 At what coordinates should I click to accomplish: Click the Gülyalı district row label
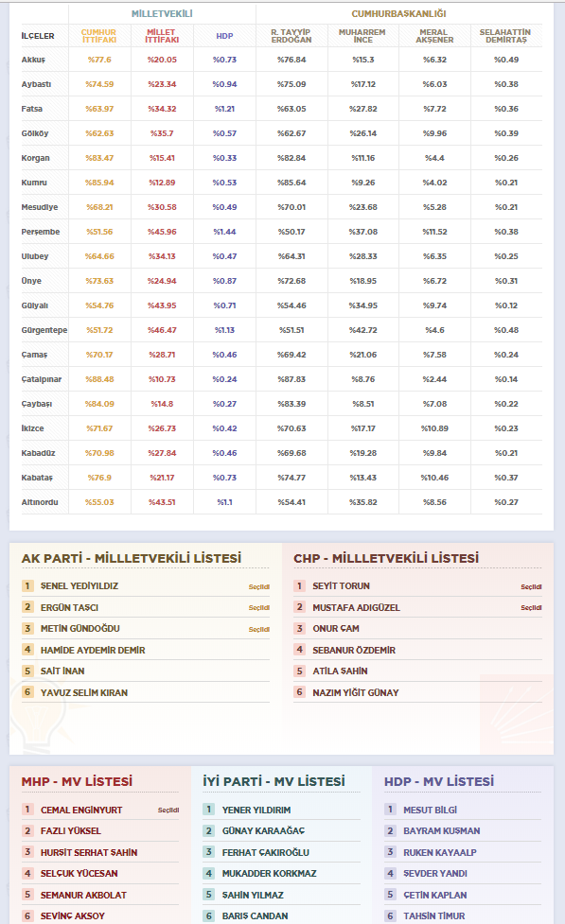35,305
